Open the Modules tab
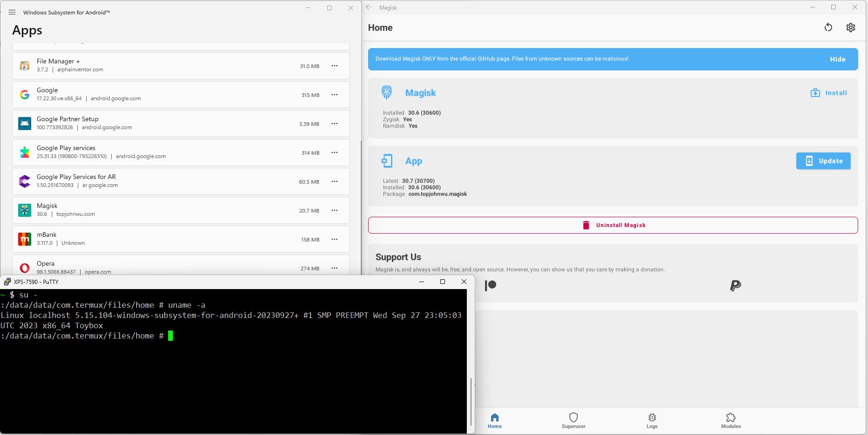Screen dimensions: 868x435 pos(731,421)
